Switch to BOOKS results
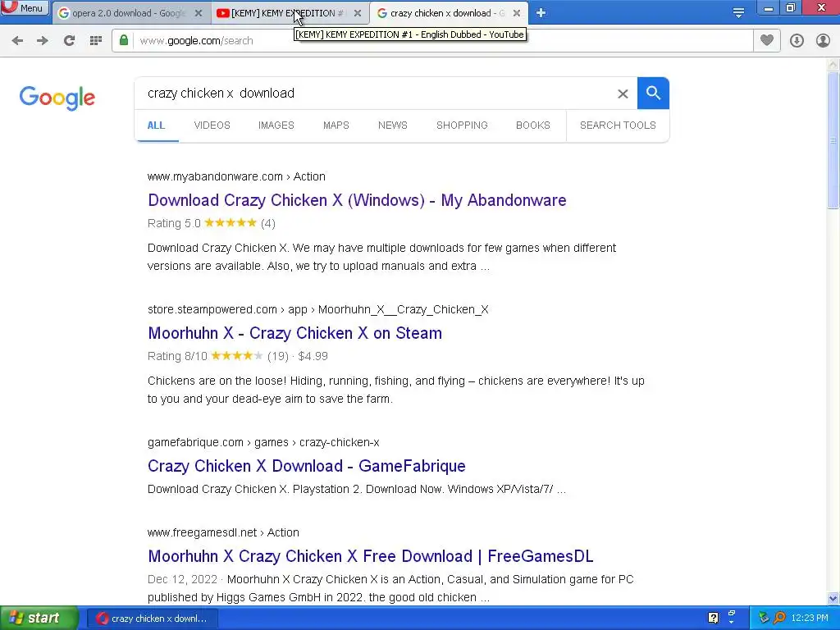Viewport: 840px width, 630px height. 533,126
